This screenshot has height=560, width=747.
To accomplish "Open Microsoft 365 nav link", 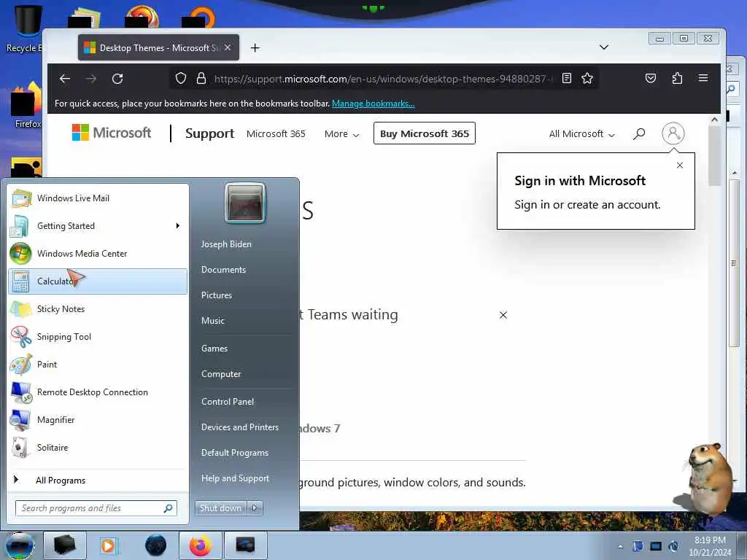I will [x=276, y=134].
